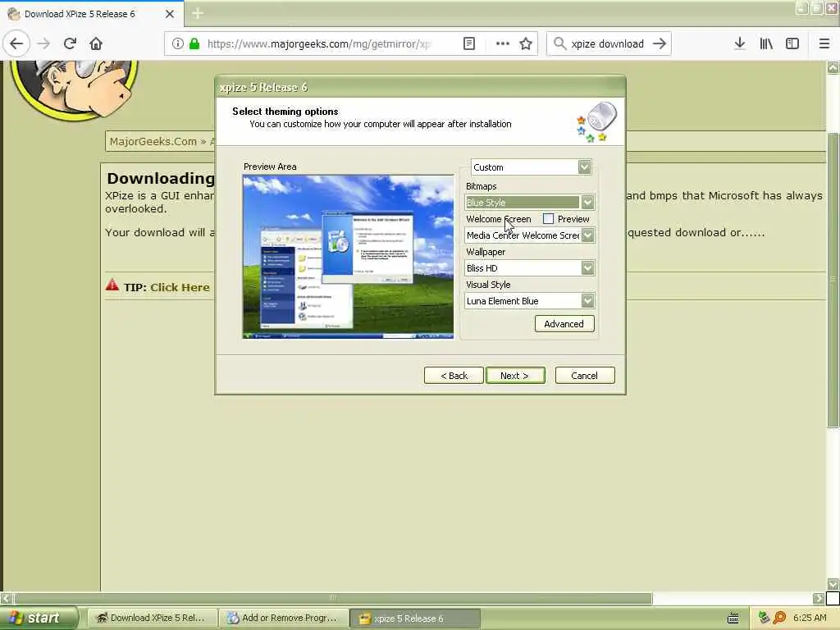Viewport: 840px width, 630px height.
Task: Click the Next > button
Action: (515, 376)
